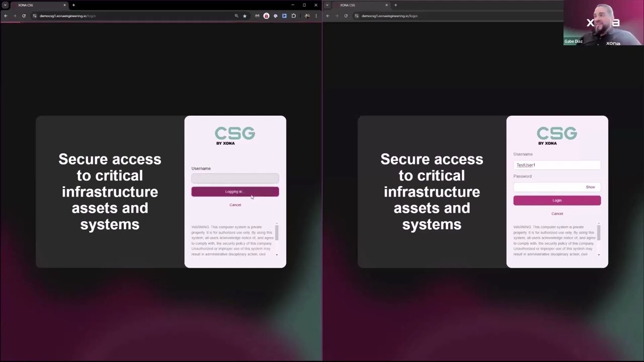
Task: Click the disabled Username field in left login form
Action: 235,178
